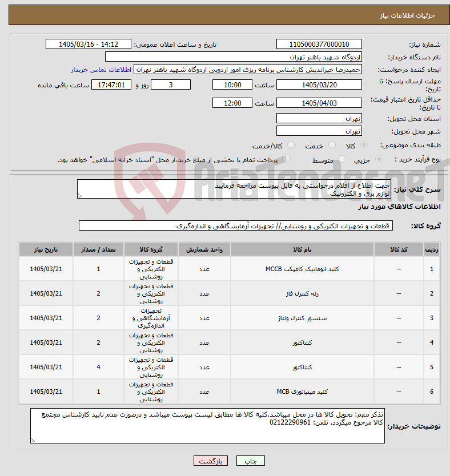
Task: Click the اطلاعات کالاهای مورد نیاز section heading
Action: coord(399,207)
